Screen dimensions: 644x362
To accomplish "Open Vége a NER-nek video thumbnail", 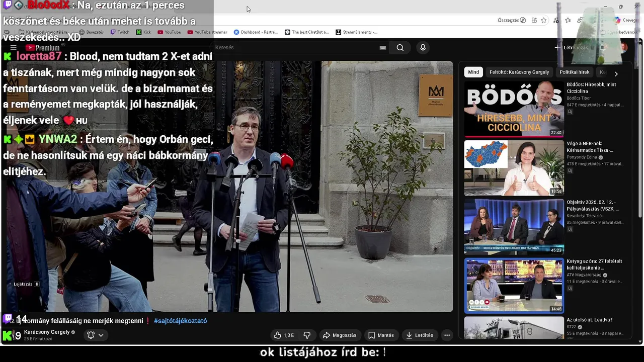I will coord(514,168).
